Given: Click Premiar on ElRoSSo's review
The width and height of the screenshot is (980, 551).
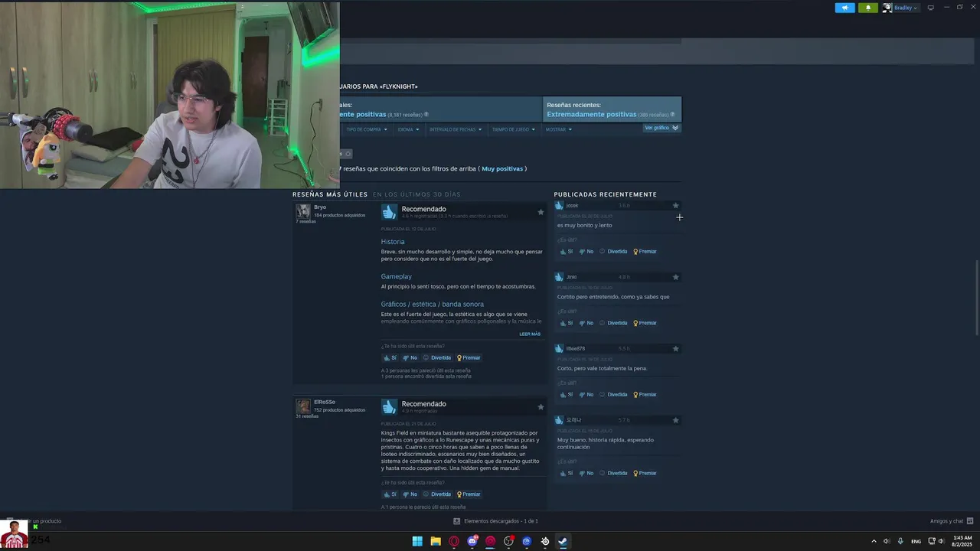Looking at the screenshot, I should [469, 494].
